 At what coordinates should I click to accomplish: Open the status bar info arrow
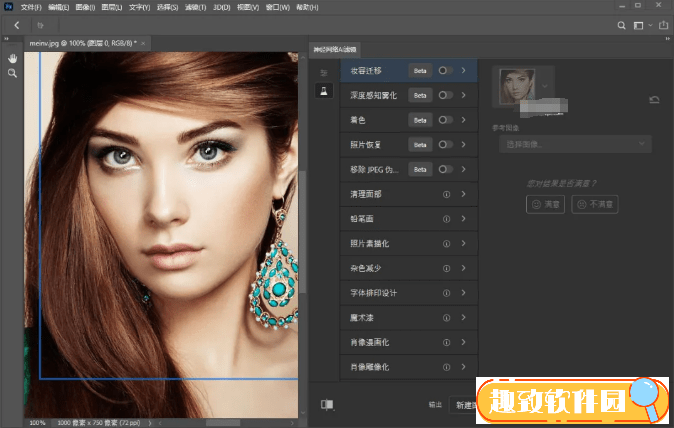(x=150, y=423)
